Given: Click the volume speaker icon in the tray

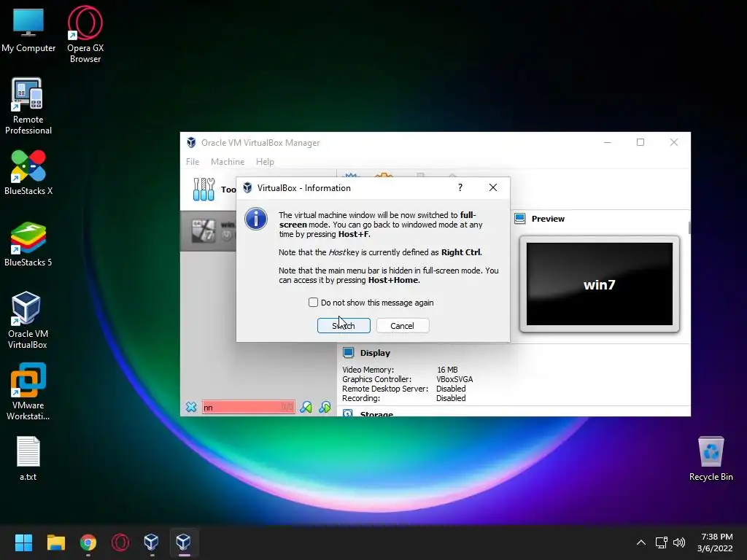Looking at the screenshot, I should click(679, 542).
